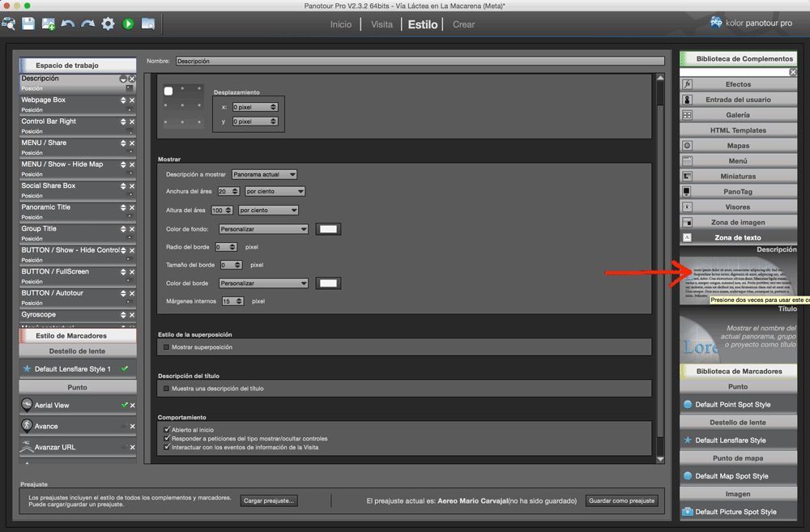This screenshot has width=810, height=532.
Task: Add a panorama using the image-plus toolbar icon
Action: (x=48, y=23)
